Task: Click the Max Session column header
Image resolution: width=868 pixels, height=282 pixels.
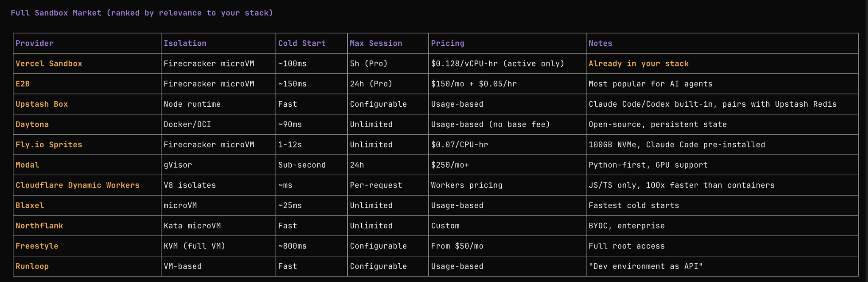Action: point(376,43)
